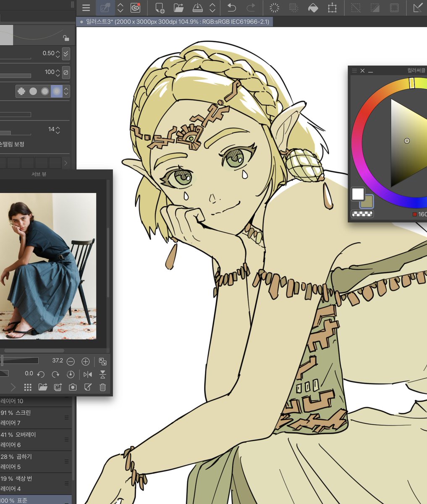Screen dimensions: 427x504
Task: Toggle opacity dynamics button beside 100
Action: (x=66, y=72)
